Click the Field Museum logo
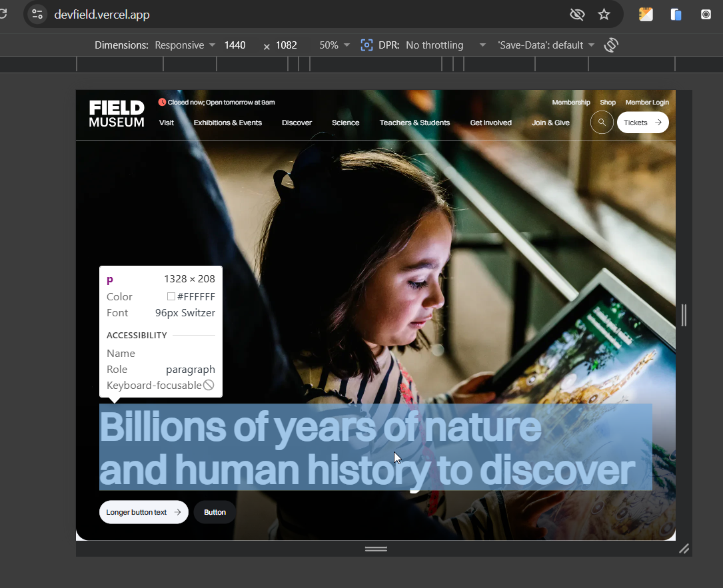Viewport: 723px width, 588px height. point(117,114)
